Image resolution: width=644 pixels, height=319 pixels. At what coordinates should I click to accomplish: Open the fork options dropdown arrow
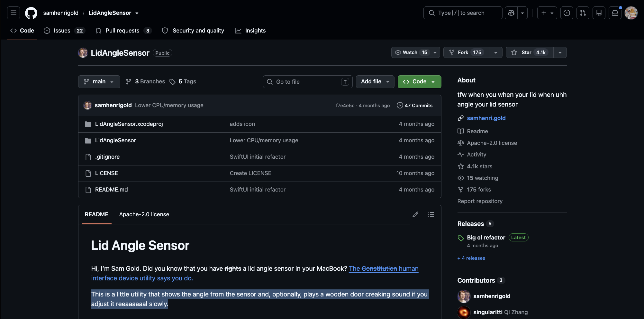click(496, 52)
